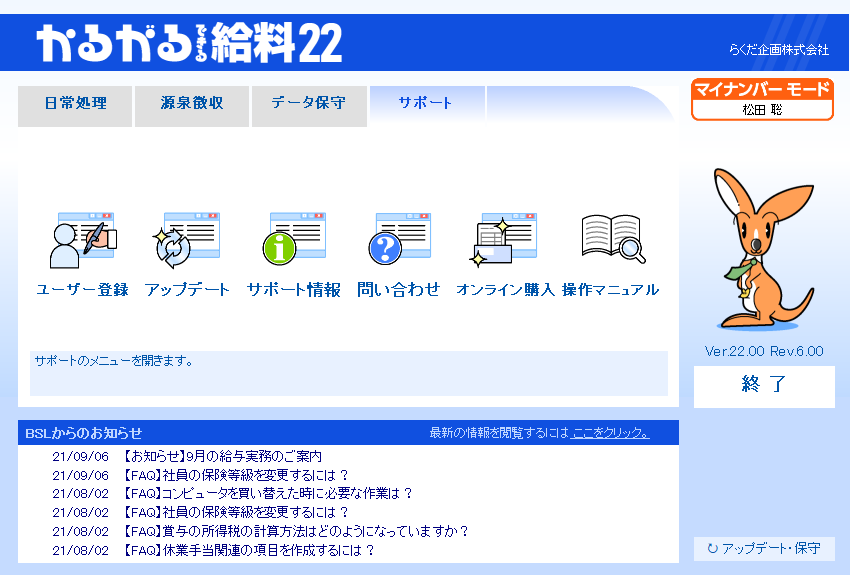Click the サポート情報 text label
This screenshot has width=850, height=575.
[294, 290]
